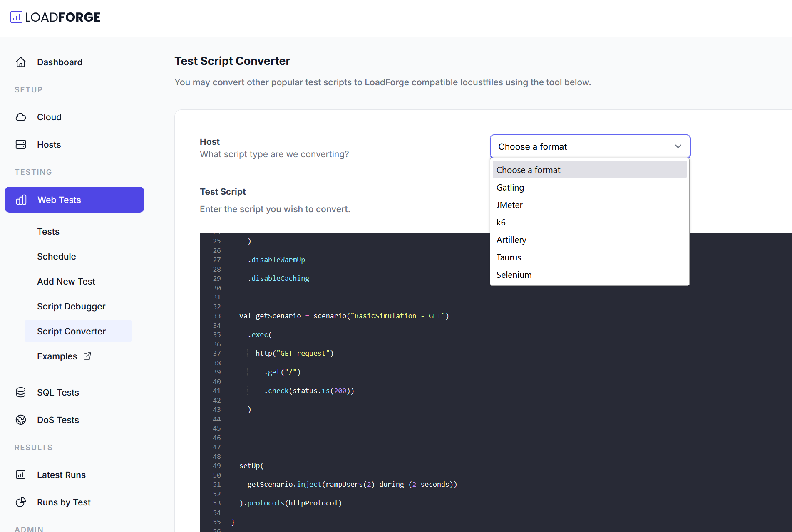Collapse the format dropdown chevron
The width and height of the screenshot is (792, 532).
[x=678, y=146]
